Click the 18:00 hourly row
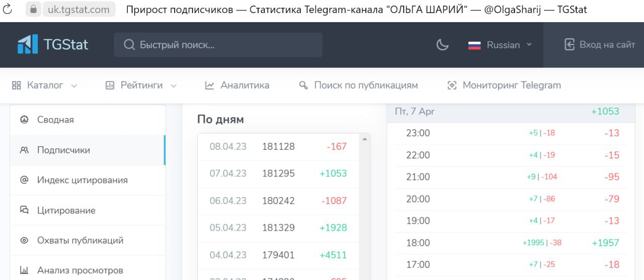The height and width of the screenshot is (280, 644). click(511, 243)
